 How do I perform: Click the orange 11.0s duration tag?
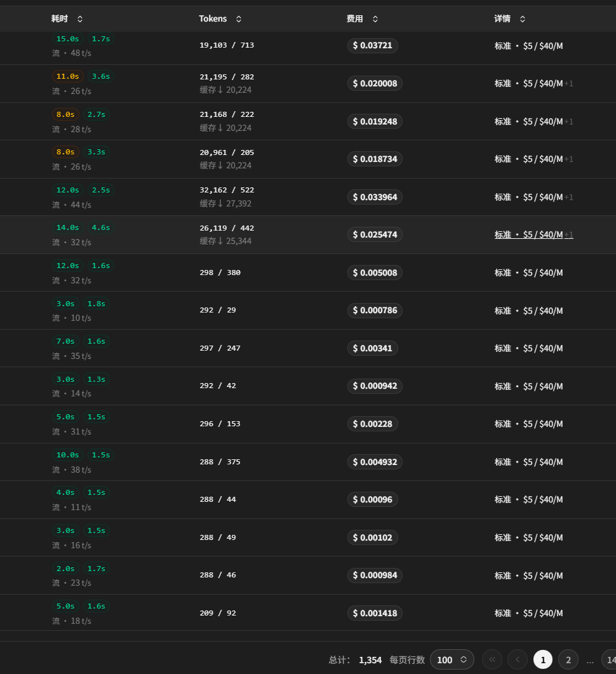coord(67,76)
